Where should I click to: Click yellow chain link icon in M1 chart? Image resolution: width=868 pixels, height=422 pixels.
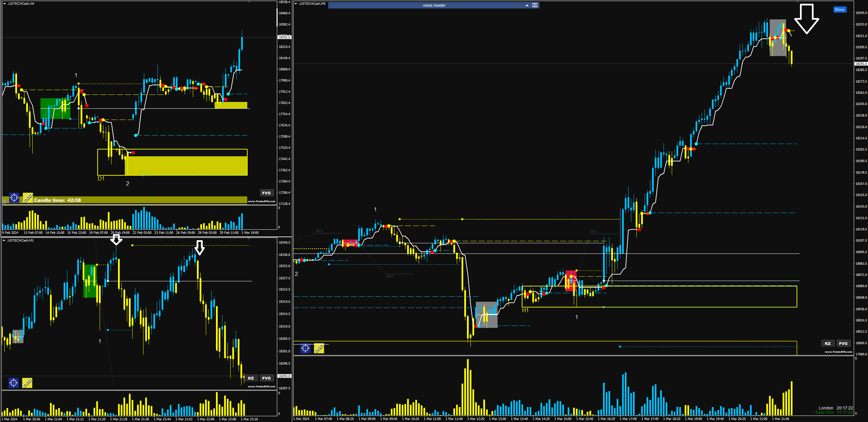[x=27, y=383]
